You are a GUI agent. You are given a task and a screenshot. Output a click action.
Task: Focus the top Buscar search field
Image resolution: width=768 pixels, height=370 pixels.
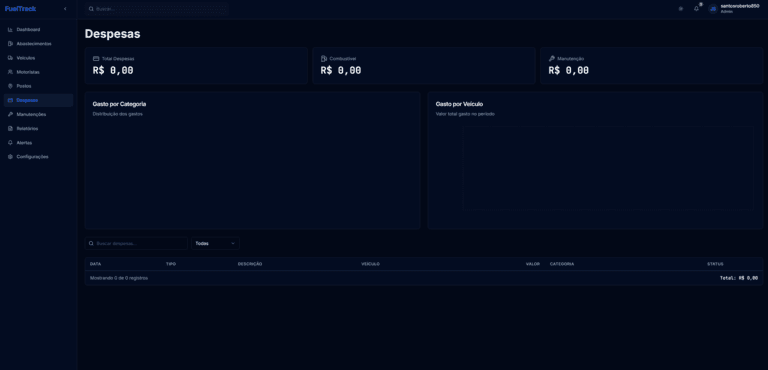tap(156, 9)
